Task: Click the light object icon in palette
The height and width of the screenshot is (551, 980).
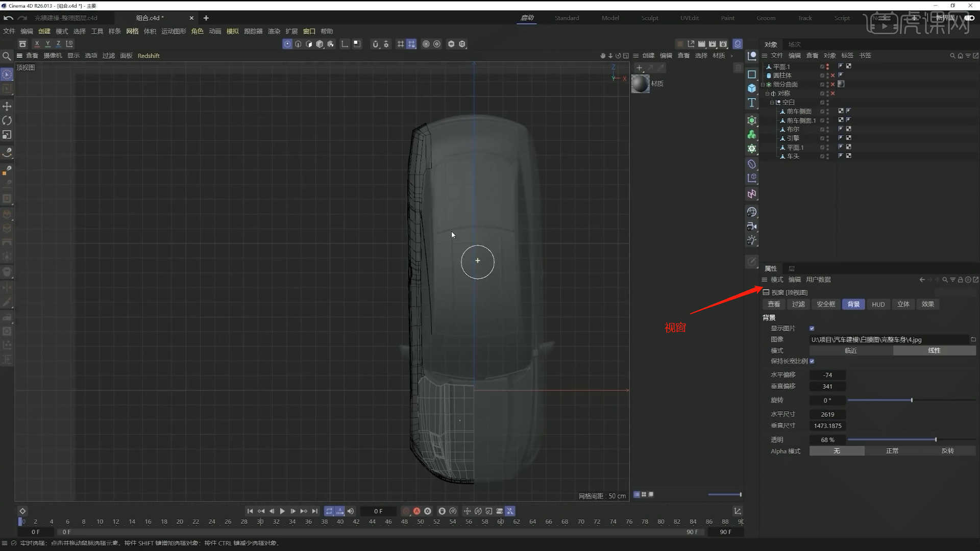Action: tap(752, 240)
